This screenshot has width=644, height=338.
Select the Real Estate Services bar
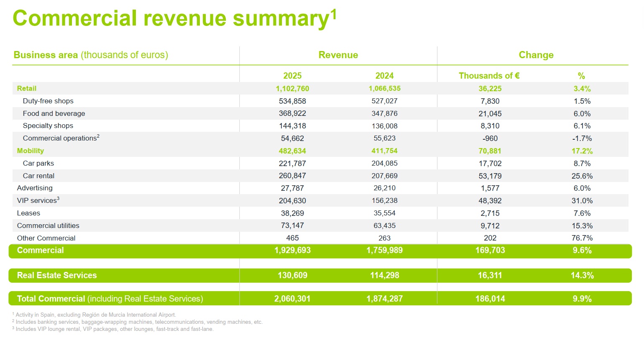[320, 275]
